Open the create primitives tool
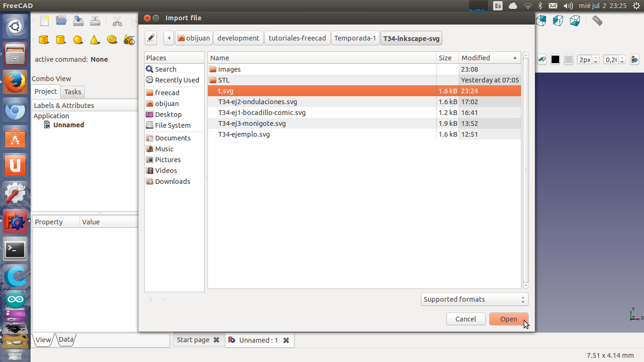This screenshot has width=644, height=362. 129,40
